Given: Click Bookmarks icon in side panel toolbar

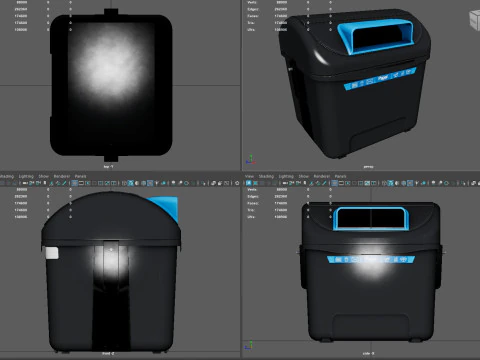Looking at the screenshot, I should click(x=305, y=183).
